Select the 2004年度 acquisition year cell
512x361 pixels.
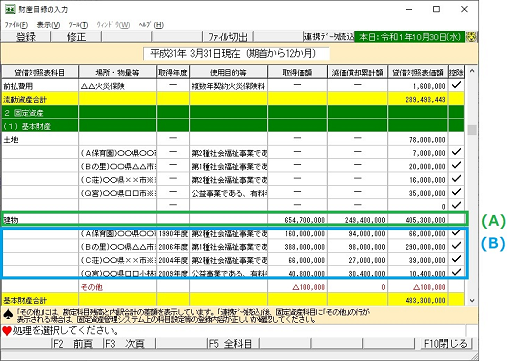(x=173, y=260)
